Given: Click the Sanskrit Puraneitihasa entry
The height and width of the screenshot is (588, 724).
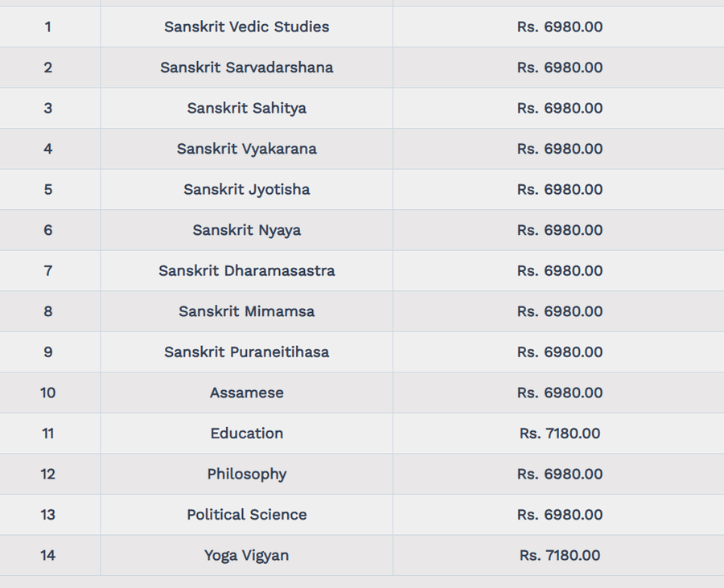Looking at the screenshot, I should coord(246,352).
